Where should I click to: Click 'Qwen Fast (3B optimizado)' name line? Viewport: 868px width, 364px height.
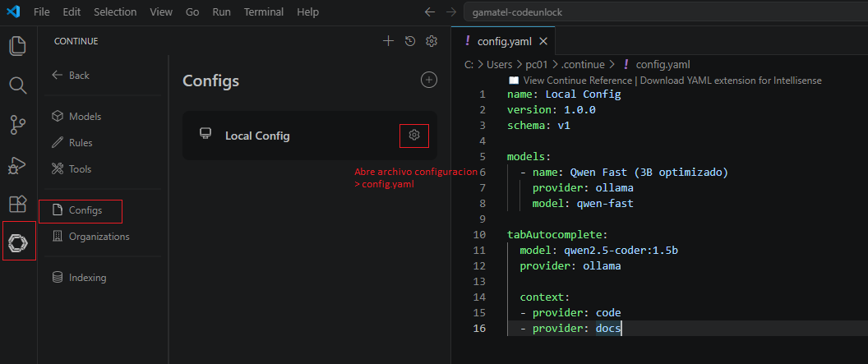624,172
